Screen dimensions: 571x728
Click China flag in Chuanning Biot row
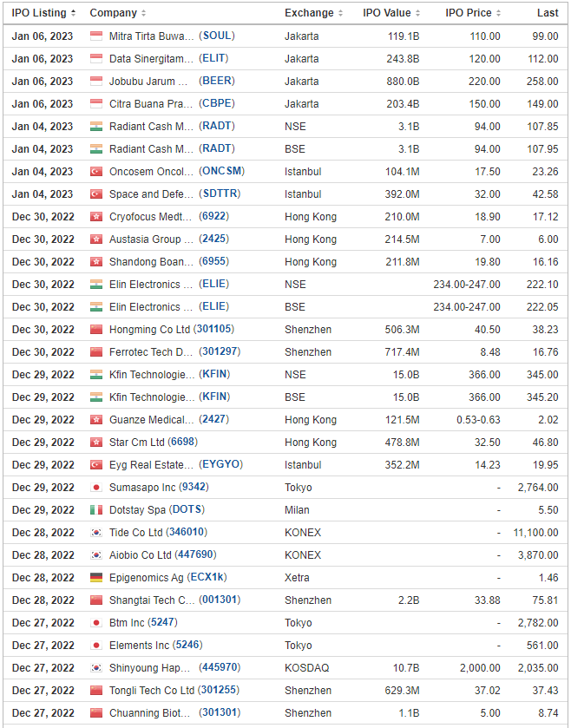pos(96,712)
